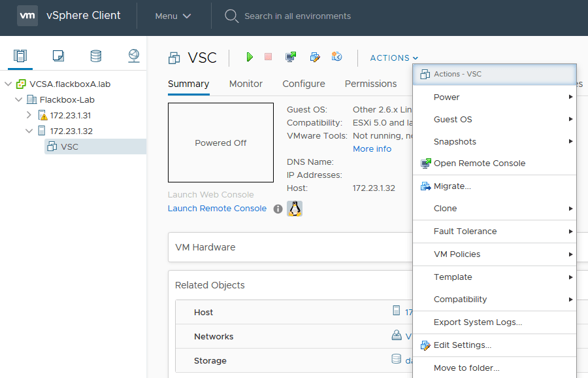The height and width of the screenshot is (378, 588).
Task: Select the Storage navigator icon
Action: (96, 56)
